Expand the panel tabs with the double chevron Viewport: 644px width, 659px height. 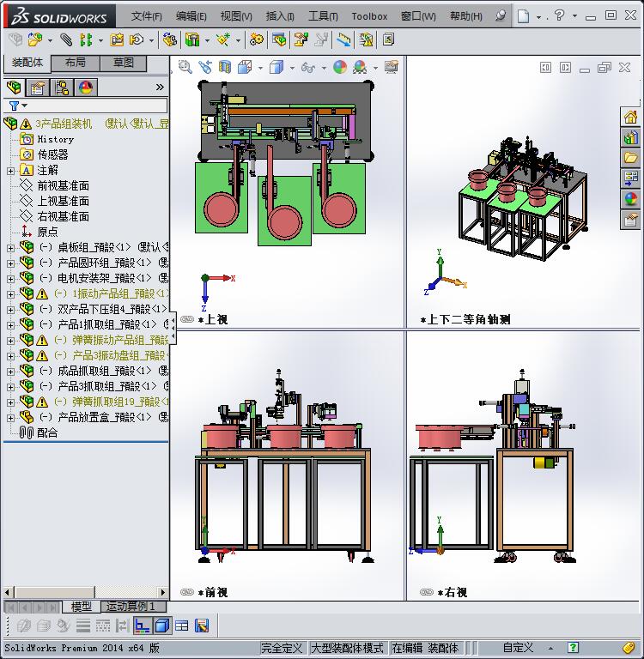tap(160, 87)
